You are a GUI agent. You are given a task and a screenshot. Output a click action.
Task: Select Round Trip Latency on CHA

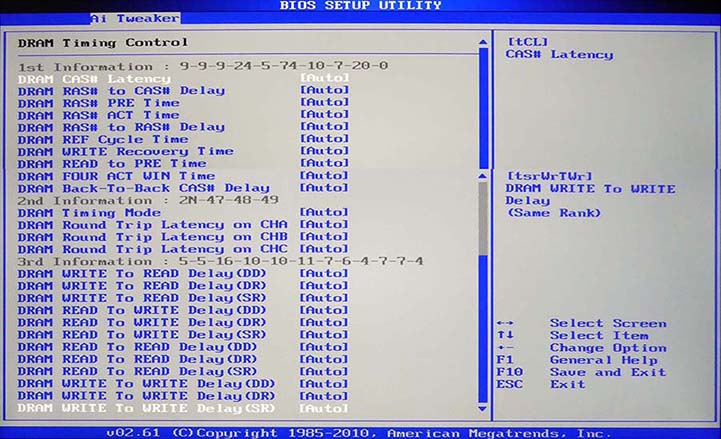pos(183,225)
